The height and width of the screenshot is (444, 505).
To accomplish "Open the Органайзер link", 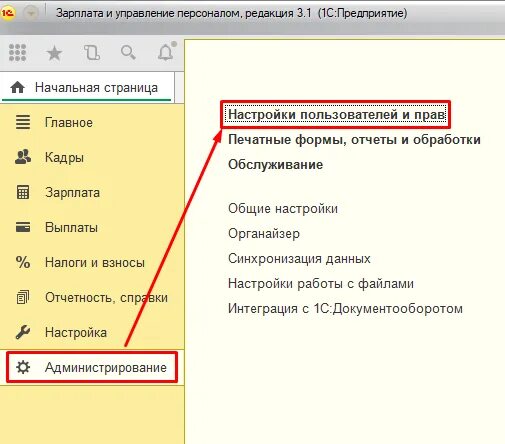I will (x=264, y=234).
